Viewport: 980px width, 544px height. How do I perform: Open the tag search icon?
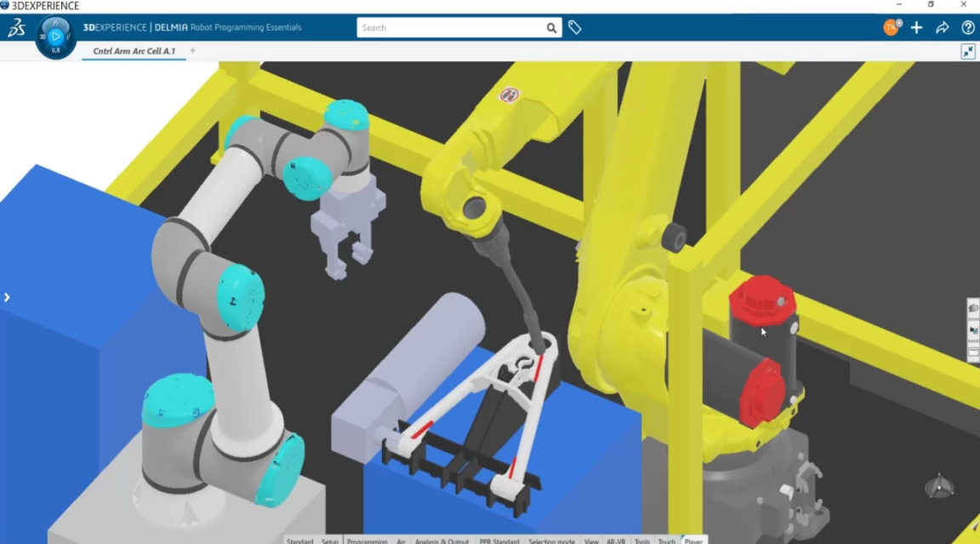(575, 28)
